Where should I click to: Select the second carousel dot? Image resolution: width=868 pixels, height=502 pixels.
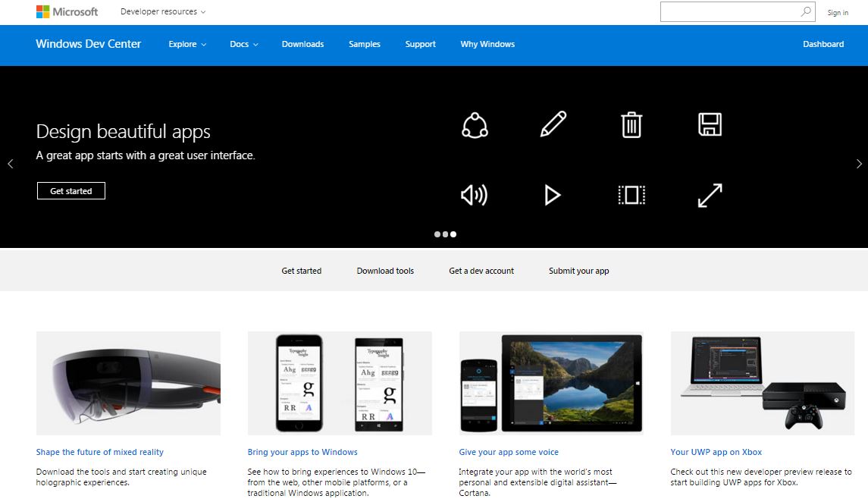[445, 234]
